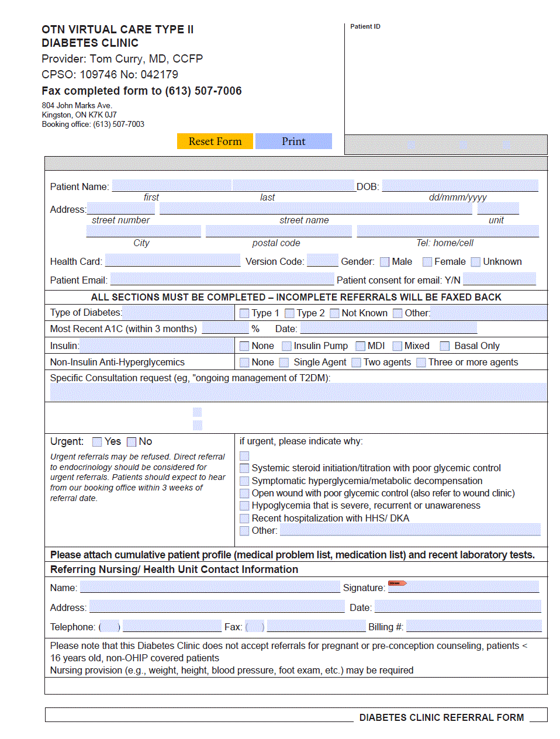Click the street number field
This screenshot has width=560, height=739.
coord(120,209)
